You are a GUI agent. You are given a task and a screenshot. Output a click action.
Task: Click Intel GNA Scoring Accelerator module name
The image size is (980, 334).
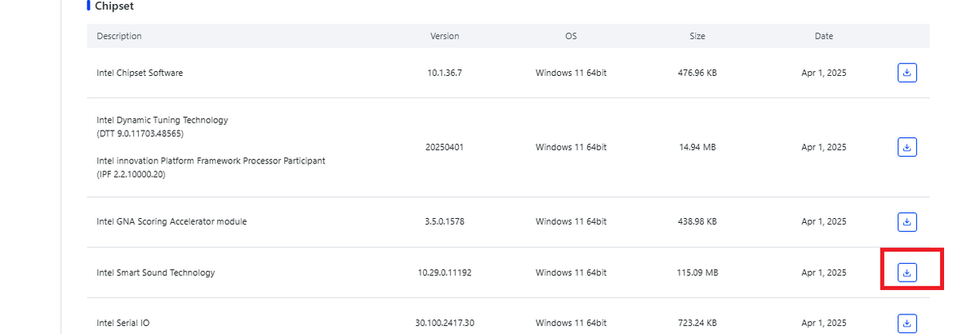coord(171,221)
